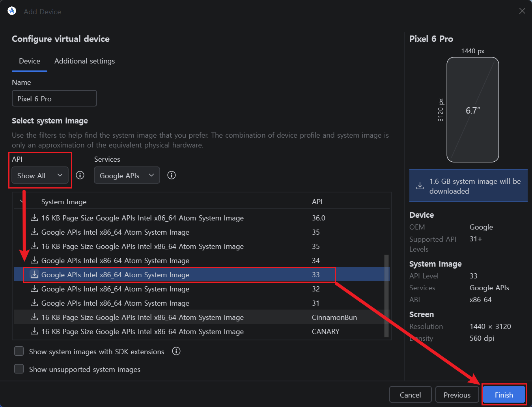This screenshot has width=532, height=407.
Task: Close the Add Device window
Action: coord(522,11)
